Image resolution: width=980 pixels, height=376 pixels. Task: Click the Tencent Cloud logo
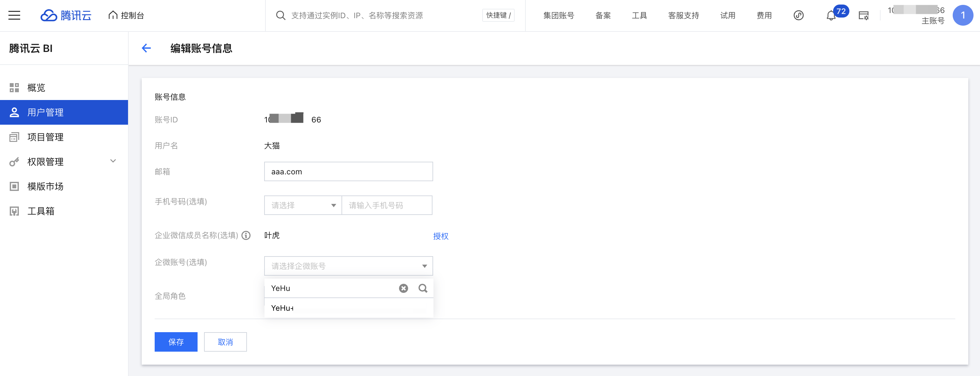tap(66, 15)
